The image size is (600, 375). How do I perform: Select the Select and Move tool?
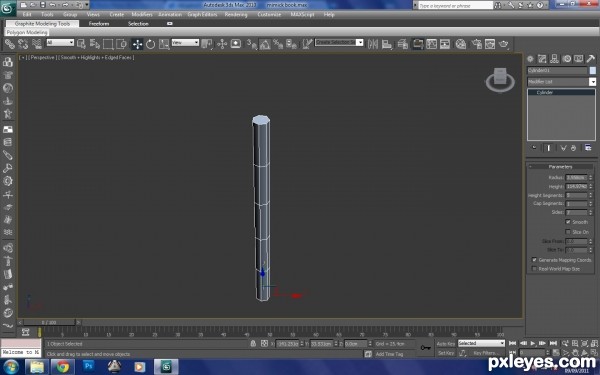[137, 44]
